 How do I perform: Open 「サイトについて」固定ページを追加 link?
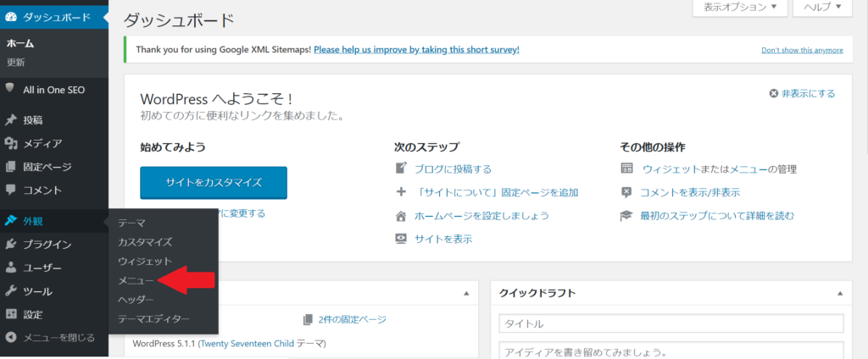click(x=497, y=192)
